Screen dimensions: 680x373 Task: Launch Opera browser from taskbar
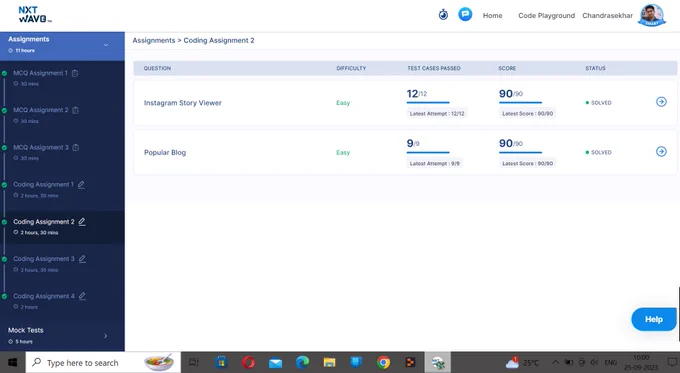(248, 362)
